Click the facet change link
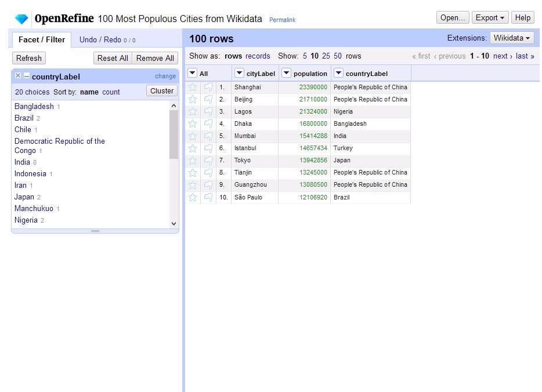542x392 pixels. point(165,76)
